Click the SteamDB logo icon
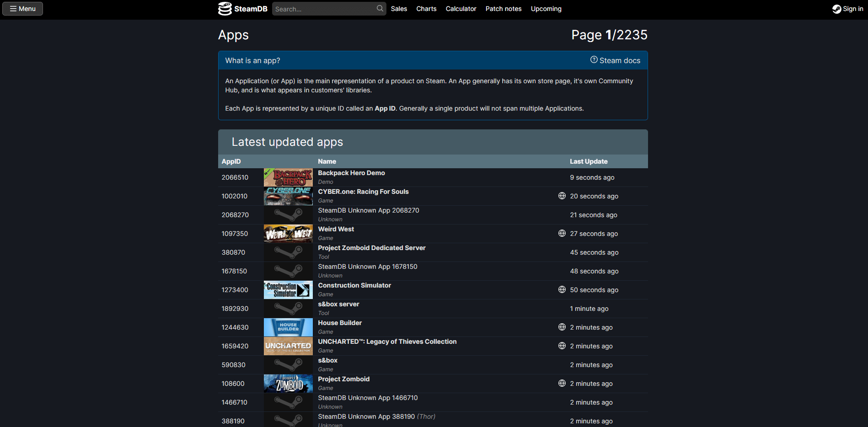868x427 pixels. coord(225,9)
